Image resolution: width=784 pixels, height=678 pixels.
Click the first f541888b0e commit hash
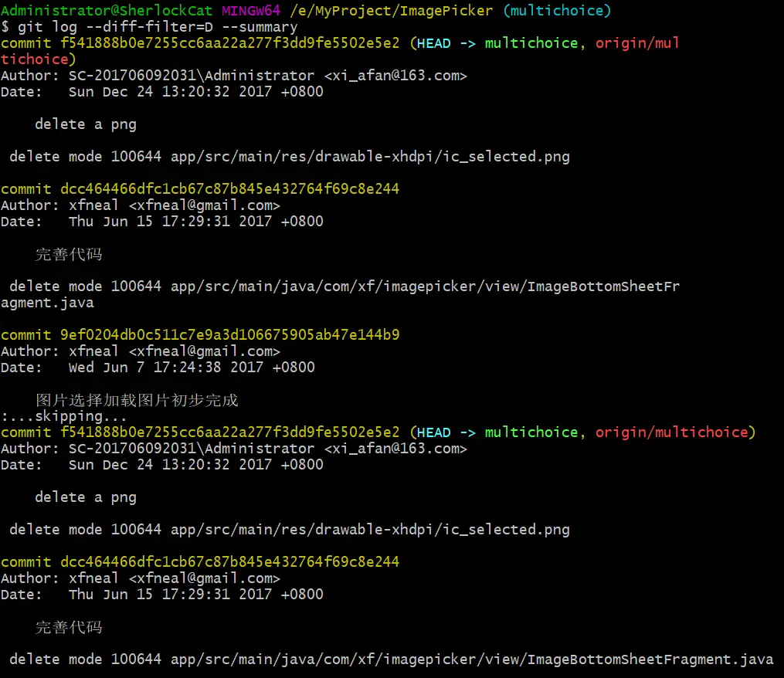coord(230,43)
